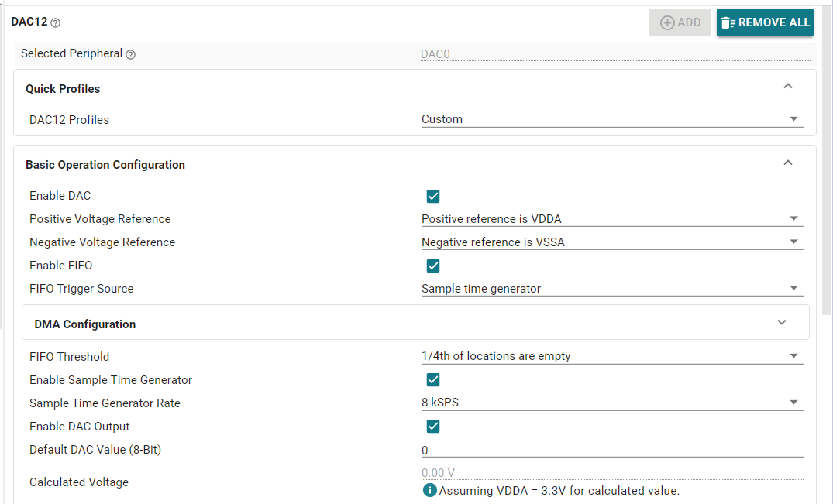Collapse the Quick Profiles section

click(x=788, y=87)
